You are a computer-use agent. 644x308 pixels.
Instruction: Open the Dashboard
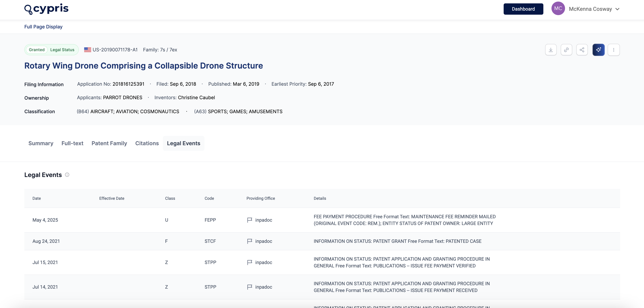523,9
